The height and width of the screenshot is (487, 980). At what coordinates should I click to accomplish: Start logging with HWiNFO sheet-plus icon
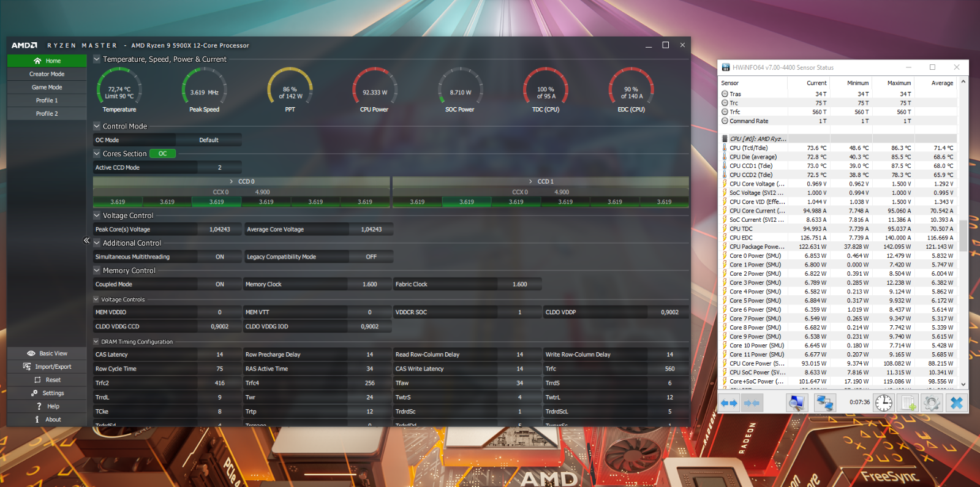coord(908,402)
